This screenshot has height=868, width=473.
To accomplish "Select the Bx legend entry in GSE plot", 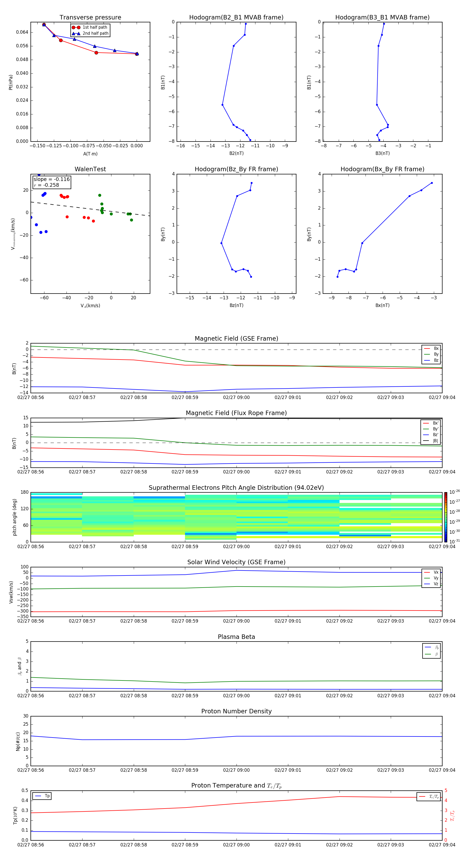I will point(431,349).
